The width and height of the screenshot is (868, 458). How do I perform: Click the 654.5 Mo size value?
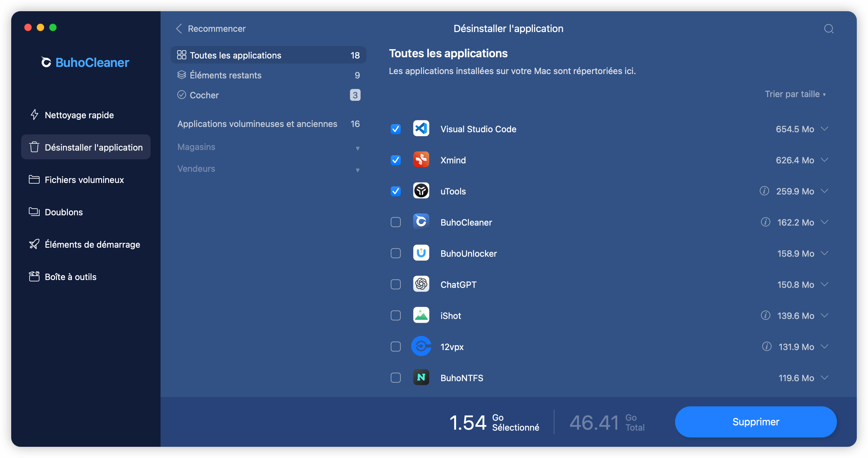pyautogui.click(x=795, y=129)
